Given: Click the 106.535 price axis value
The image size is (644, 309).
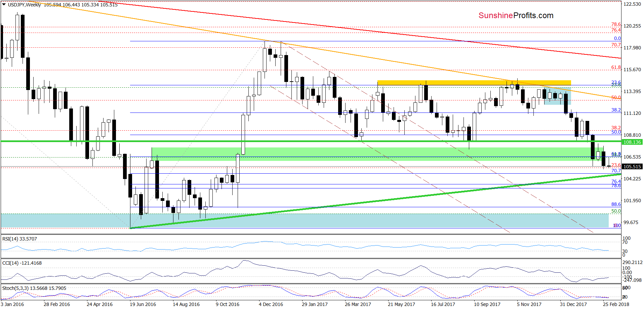Looking at the screenshot, I should point(632,157).
